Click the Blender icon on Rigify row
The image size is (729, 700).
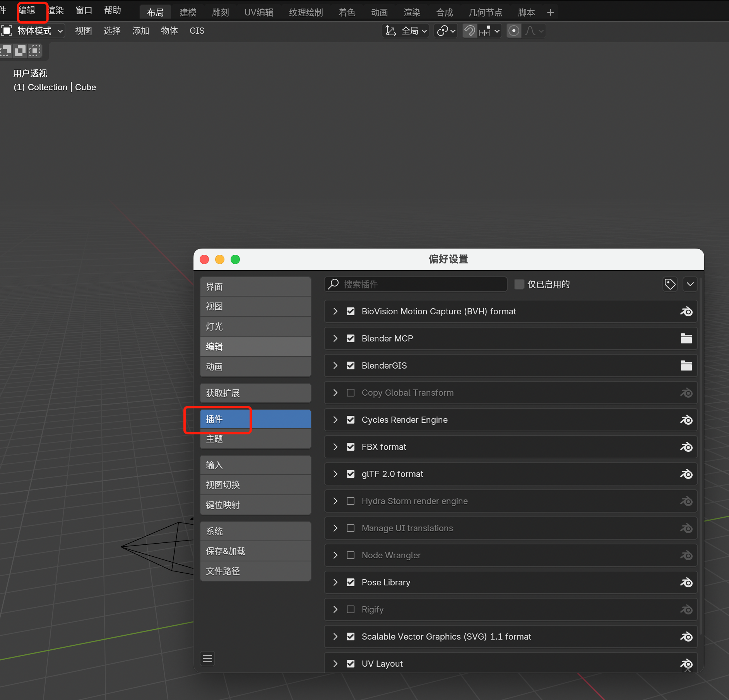[686, 609]
